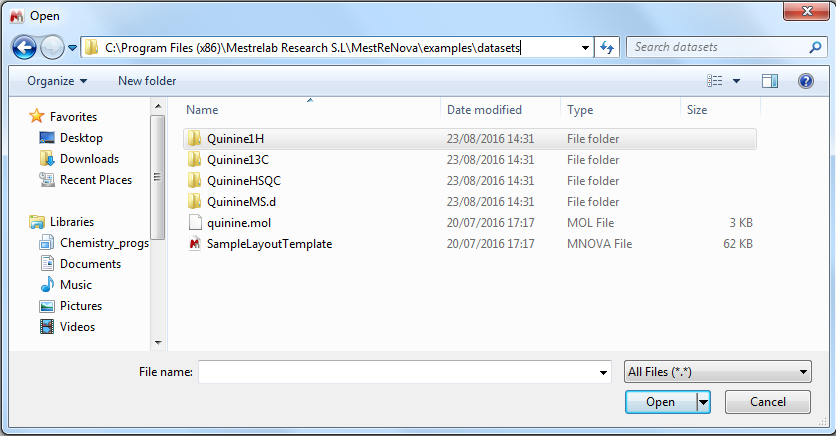
Task: Open the Chemistry_progs library
Action: (104, 243)
